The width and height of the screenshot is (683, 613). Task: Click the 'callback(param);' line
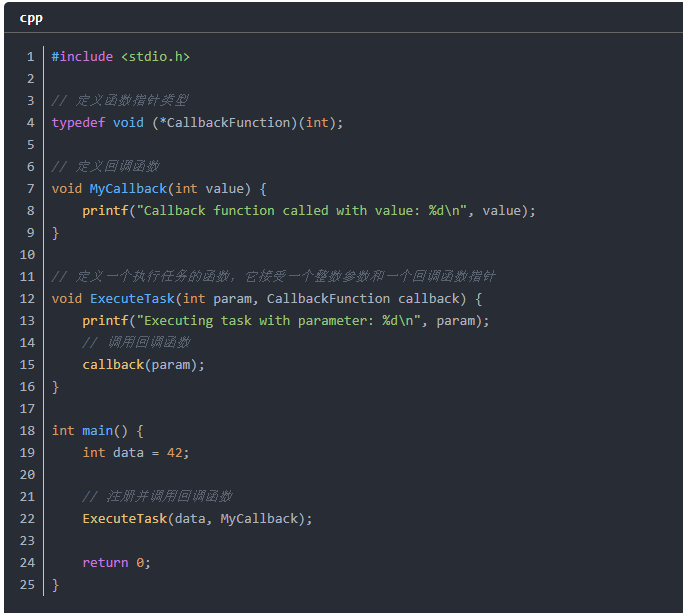click(x=143, y=365)
